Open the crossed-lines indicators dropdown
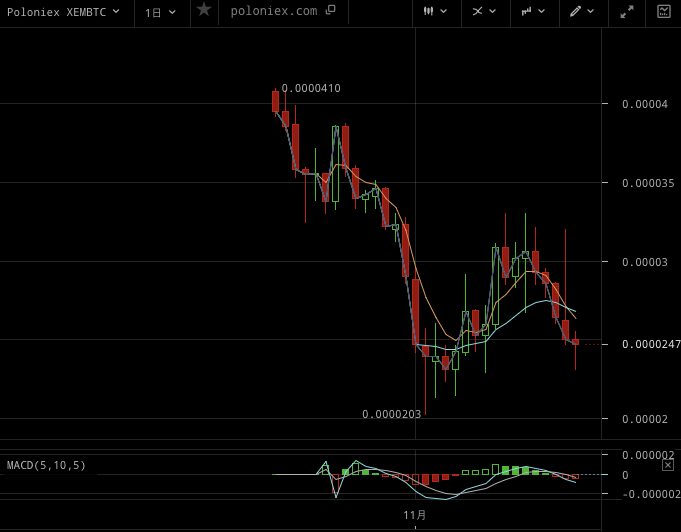Screen dimensions: 681x532 (x=484, y=11)
